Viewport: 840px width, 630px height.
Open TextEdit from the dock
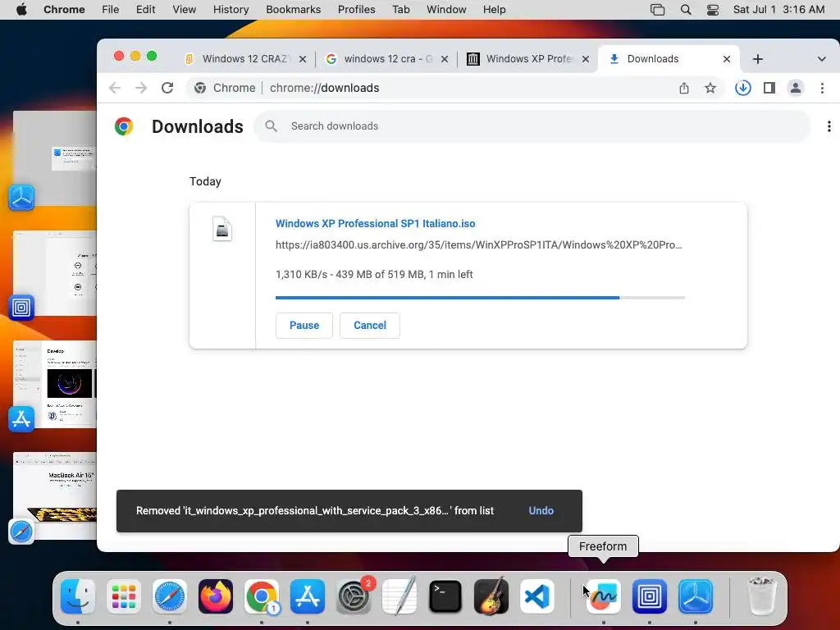(x=399, y=596)
